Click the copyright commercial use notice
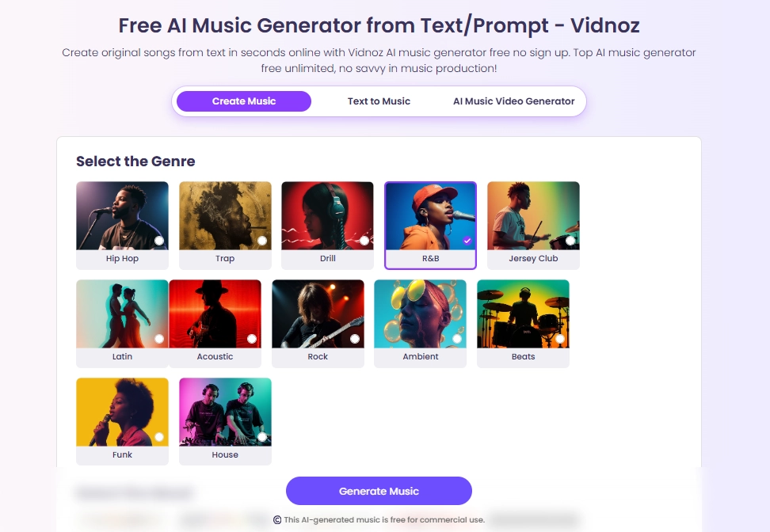Viewport: 770px width, 532px height. pyautogui.click(x=379, y=520)
